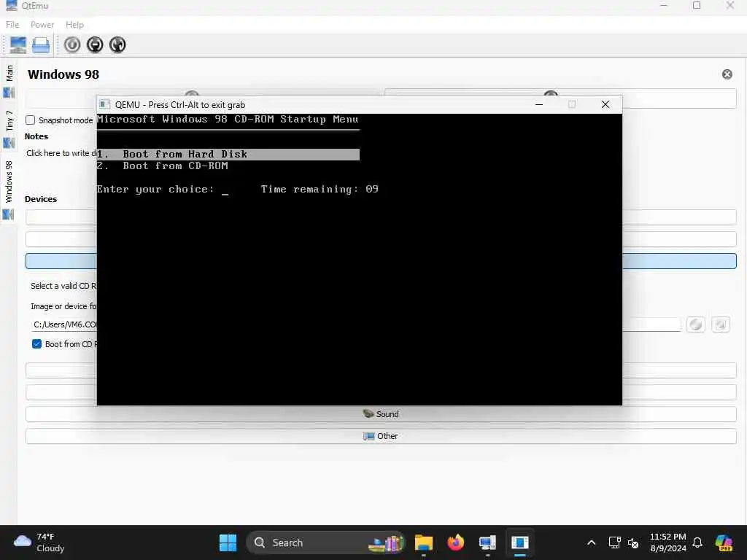Open the Help menu
The image size is (747, 560).
click(x=75, y=24)
